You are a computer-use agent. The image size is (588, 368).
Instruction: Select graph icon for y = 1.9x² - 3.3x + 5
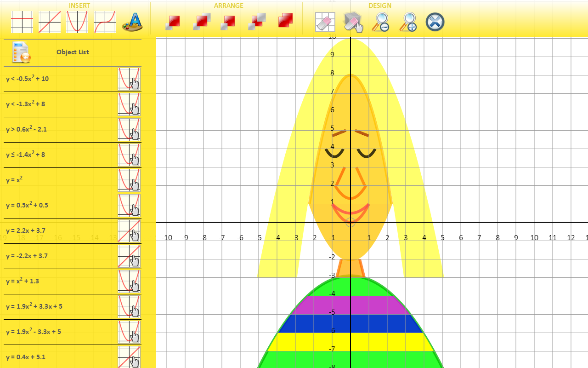(129, 332)
